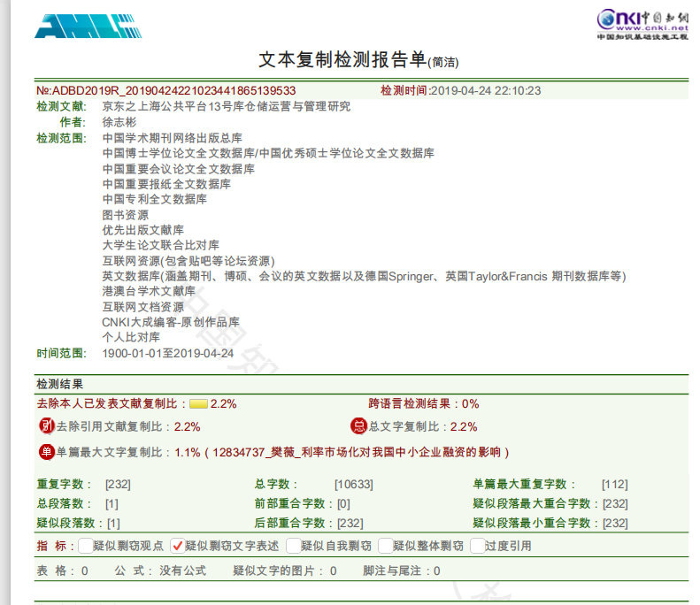700x605 pixels.
Task: Click 中国专利全文数据库 entry
Action: 155,199
